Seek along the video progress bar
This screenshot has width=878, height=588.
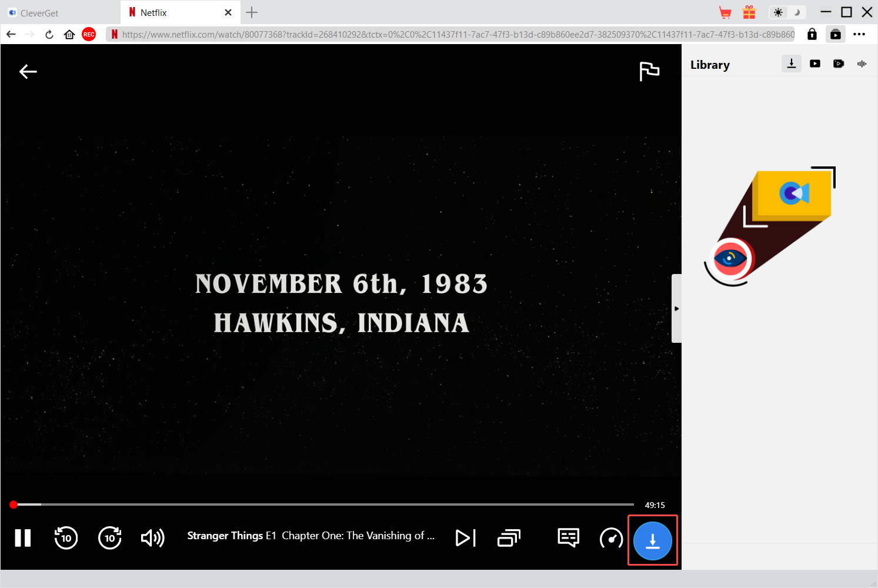322,505
